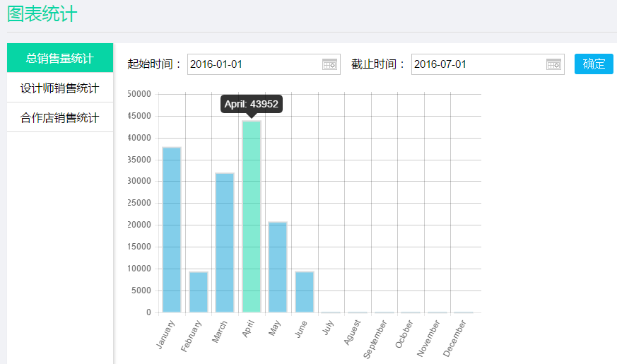Screen dimensions: 617x364
Task: Click the 图表统计 page title
Action: [42, 13]
